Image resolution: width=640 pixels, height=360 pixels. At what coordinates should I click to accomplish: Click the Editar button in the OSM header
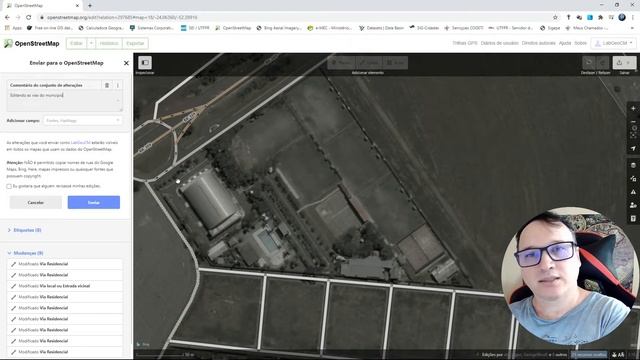77,43
